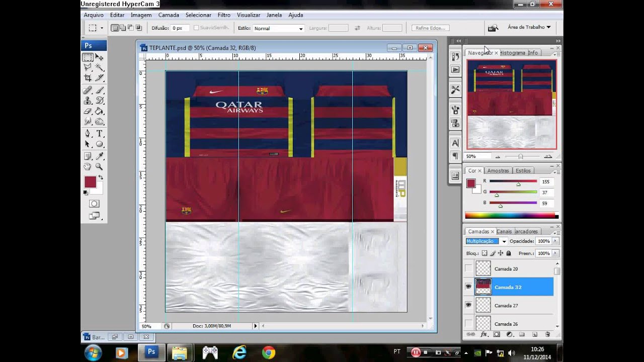The width and height of the screenshot is (644, 362).
Task: Show Camada 26 layer visibility
Action: click(468, 323)
